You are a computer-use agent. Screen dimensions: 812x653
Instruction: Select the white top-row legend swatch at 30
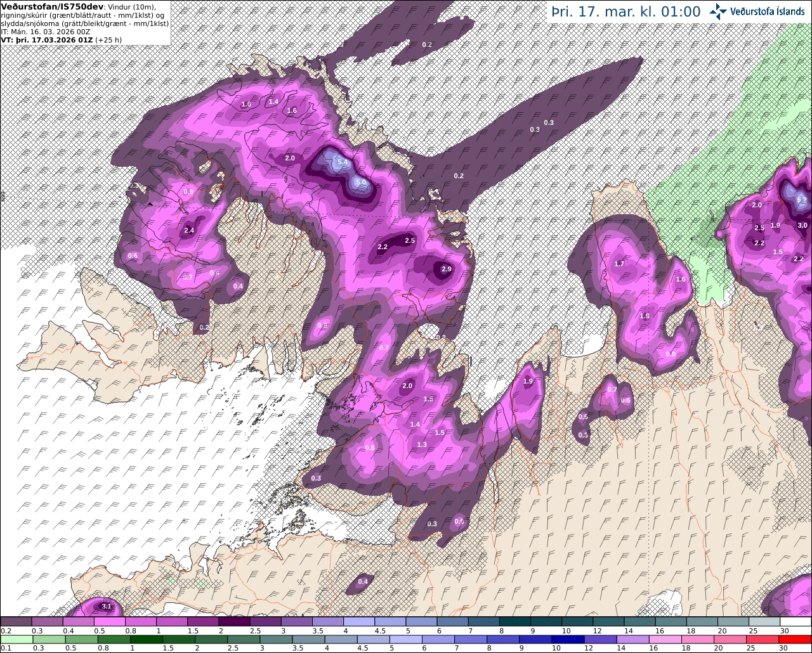tap(796, 622)
